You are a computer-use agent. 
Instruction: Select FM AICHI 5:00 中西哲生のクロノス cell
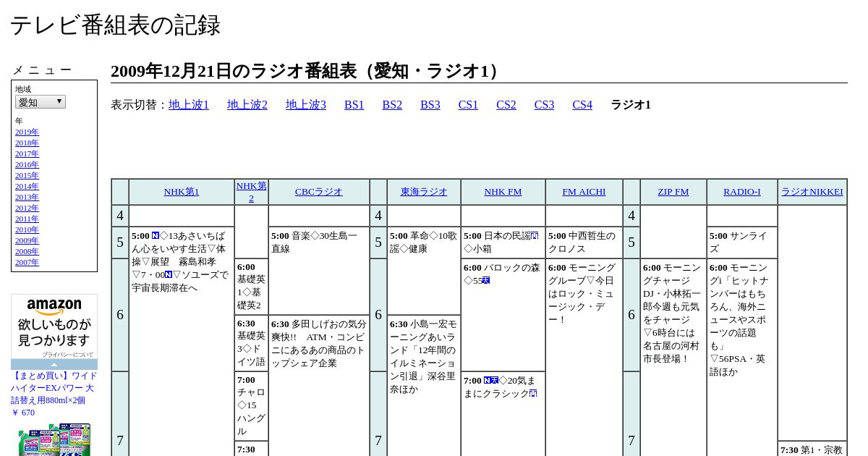click(x=584, y=242)
